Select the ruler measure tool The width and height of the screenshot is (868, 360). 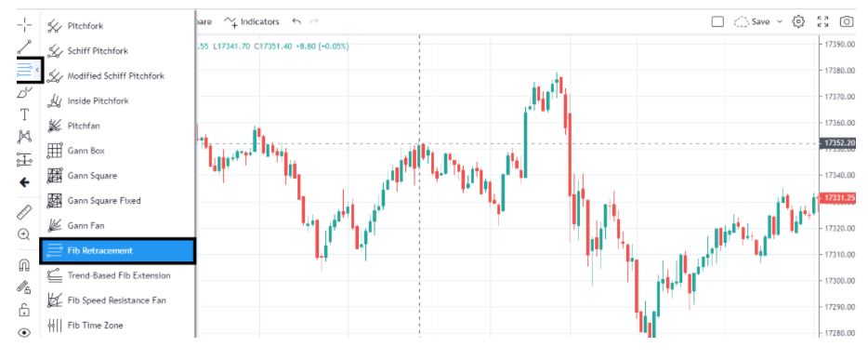click(x=24, y=212)
